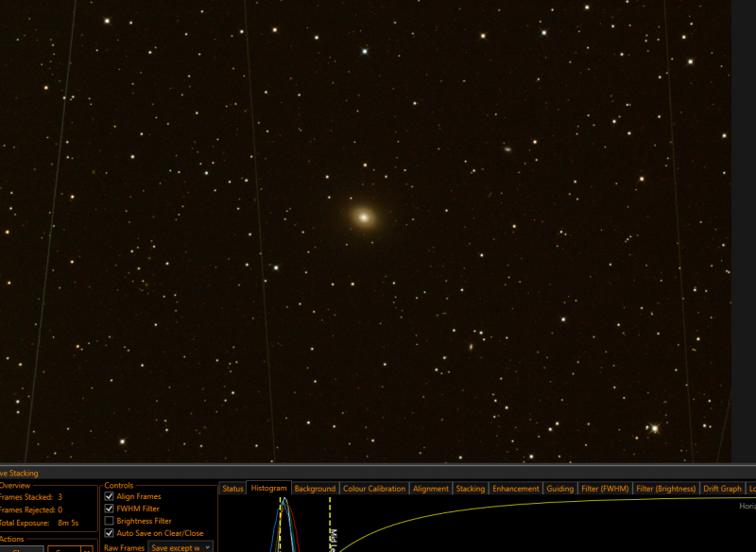756x552 pixels.
Task: Click the black level dashed histogram line
Action: tap(280, 526)
